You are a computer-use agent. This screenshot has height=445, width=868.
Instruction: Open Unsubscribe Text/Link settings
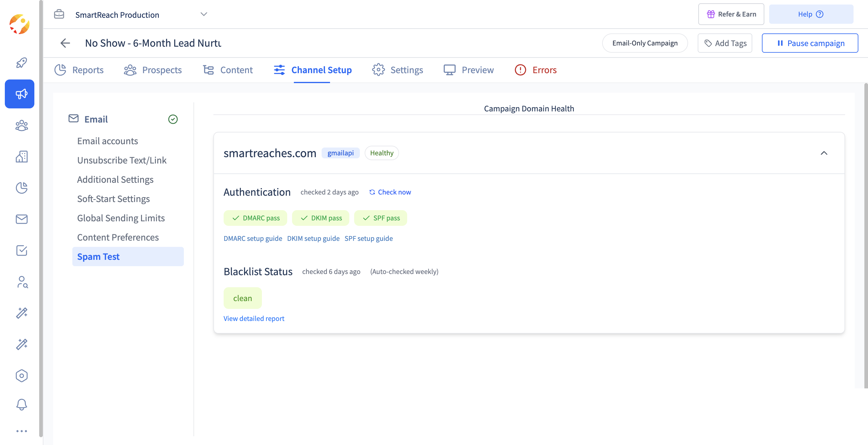(x=122, y=160)
